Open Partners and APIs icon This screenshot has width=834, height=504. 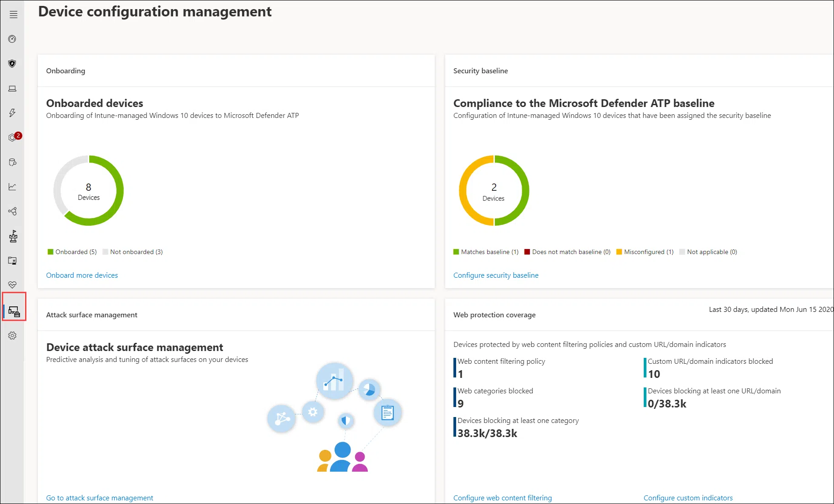(12, 211)
